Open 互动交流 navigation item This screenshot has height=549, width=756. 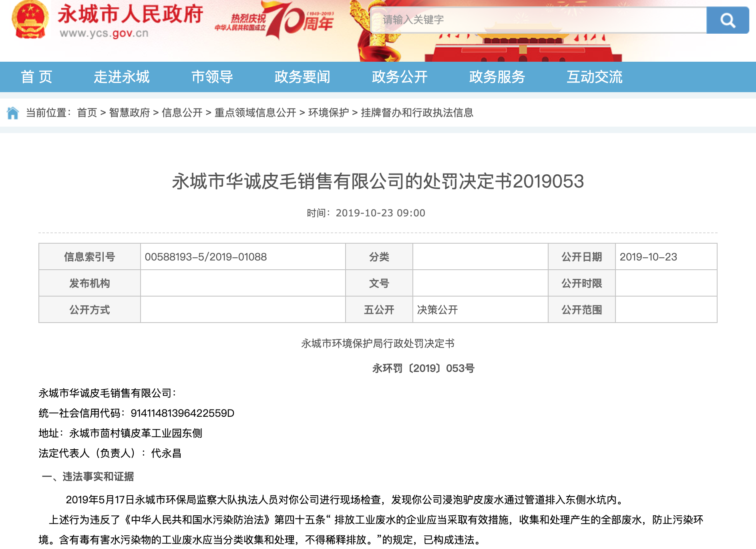(594, 77)
